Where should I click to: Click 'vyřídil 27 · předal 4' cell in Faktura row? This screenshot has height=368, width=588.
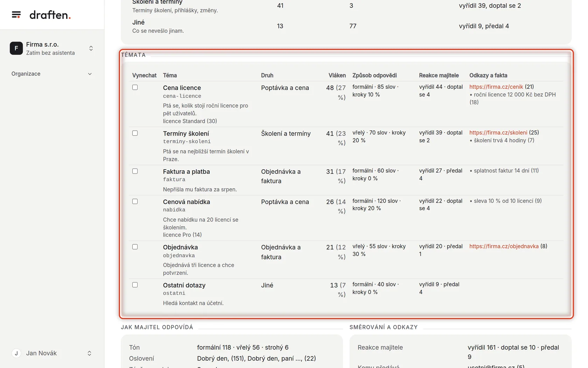tap(441, 175)
